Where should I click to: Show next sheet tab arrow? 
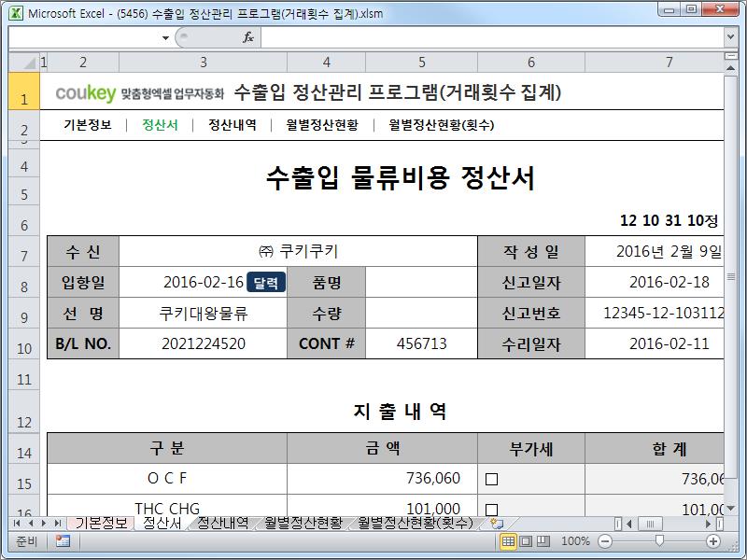[x=44, y=524]
